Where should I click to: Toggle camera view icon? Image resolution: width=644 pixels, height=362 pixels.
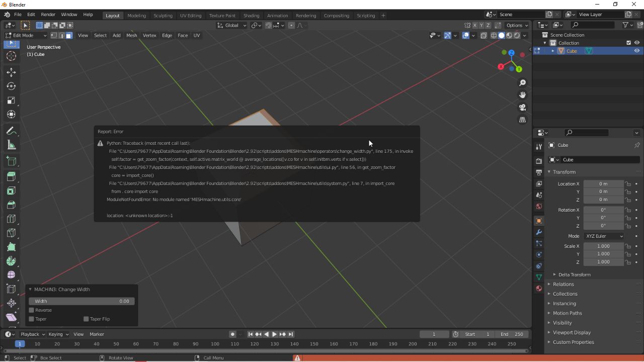(x=522, y=107)
